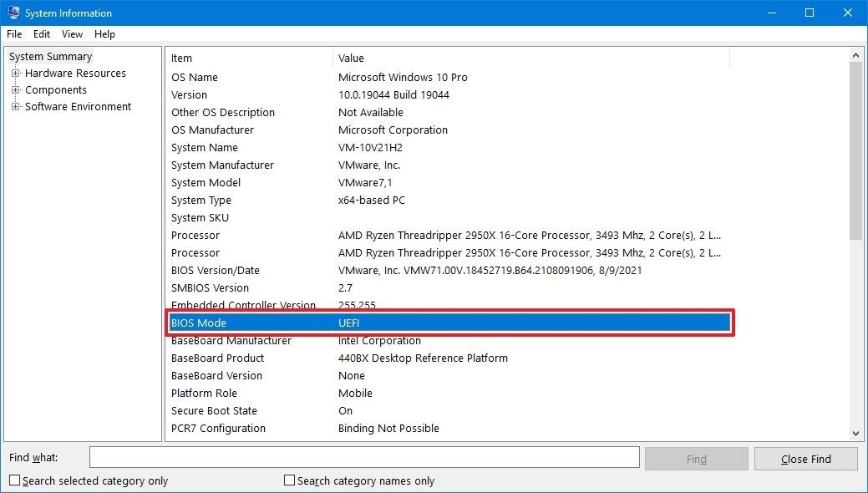
Task: Click the System Information icon in title bar
Action: click(13, 13)
